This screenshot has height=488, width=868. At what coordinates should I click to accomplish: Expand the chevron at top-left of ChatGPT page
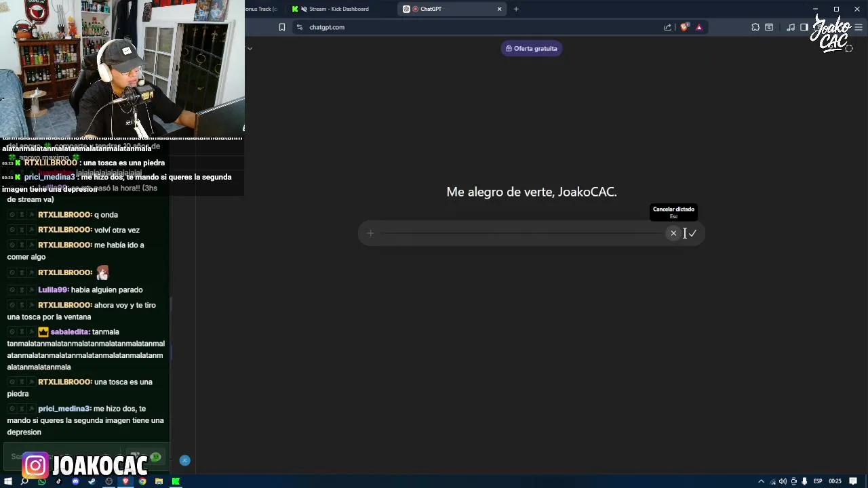pyautogui.click(x=250, y=48)
